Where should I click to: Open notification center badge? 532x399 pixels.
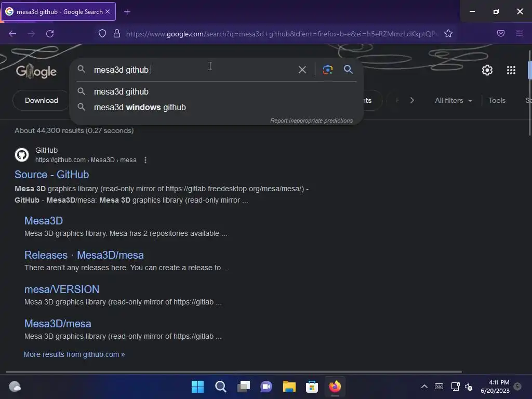pyautogui.click(x=517, y=386)
